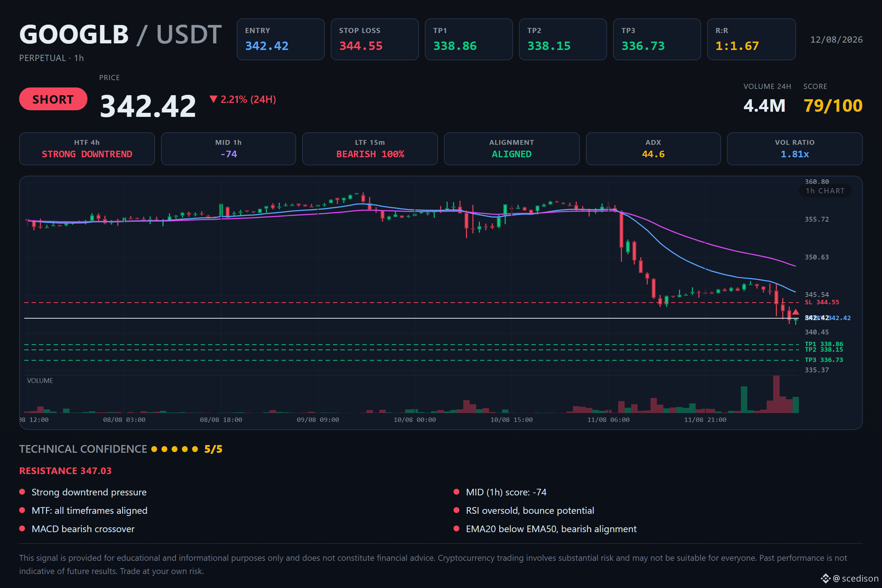Click the 08/08 18:00 time axis label

(221, 420)
